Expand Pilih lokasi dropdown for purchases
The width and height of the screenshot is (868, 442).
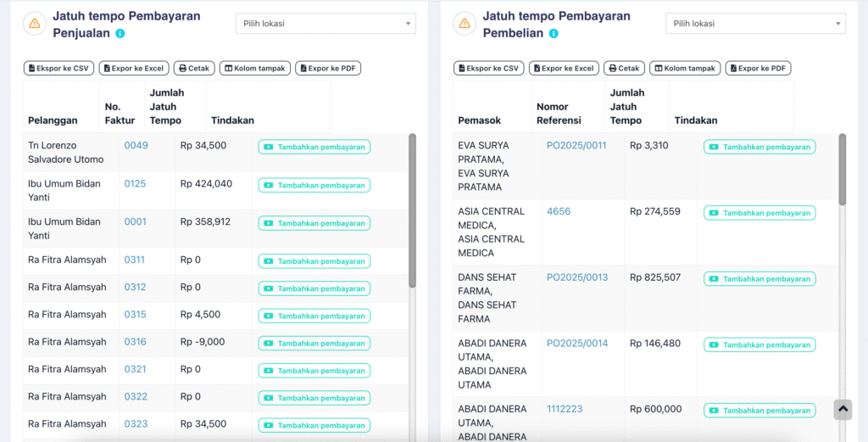tap(755, 24)
